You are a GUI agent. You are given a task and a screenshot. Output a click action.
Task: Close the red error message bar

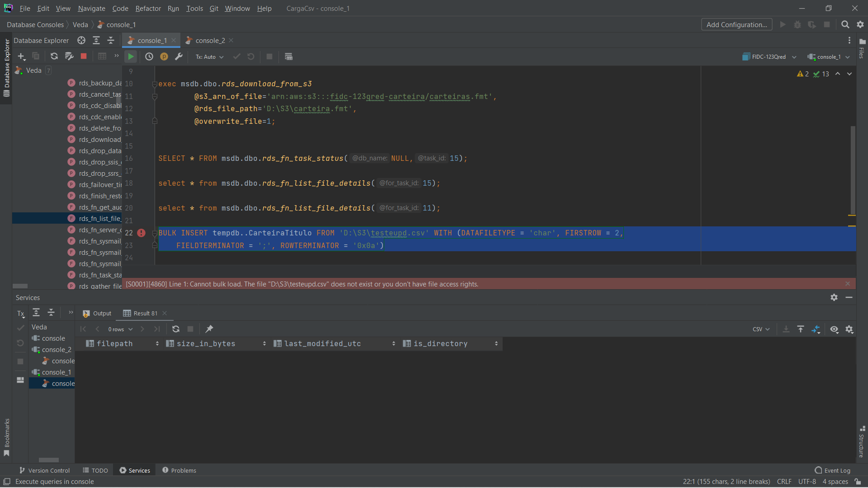[x=848, y=284]
